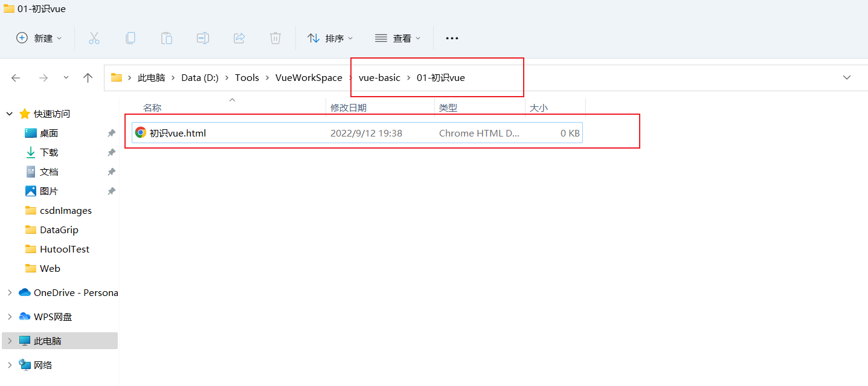Click the Copy icon on the toolbar
Viewport: 868px width, 386px height.
(130, 37)
